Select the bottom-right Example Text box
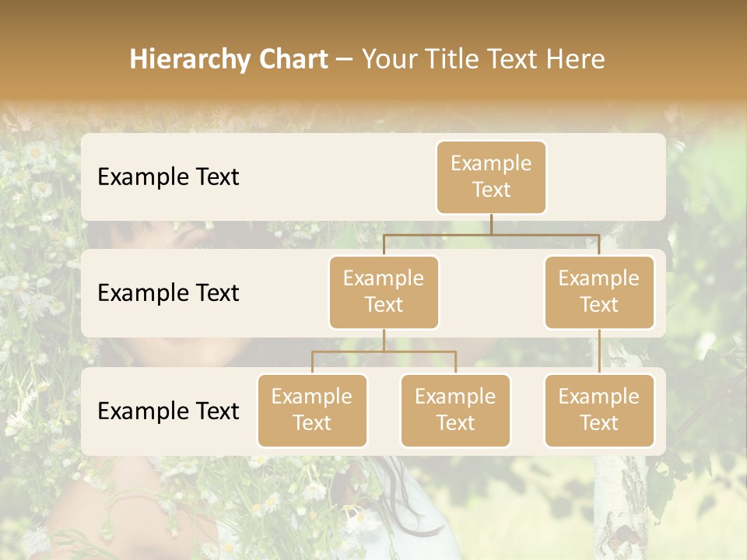 pos(598,411)
